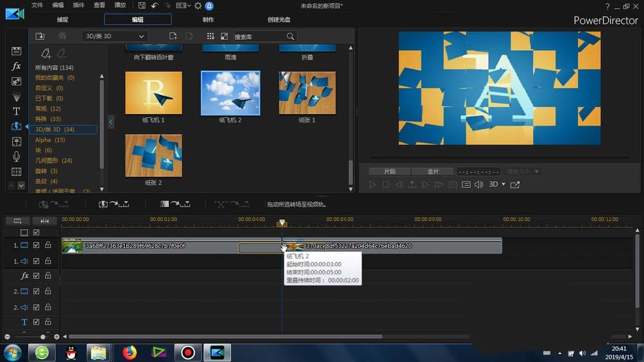Open the PiP Objects Room icon

(17, 81)
